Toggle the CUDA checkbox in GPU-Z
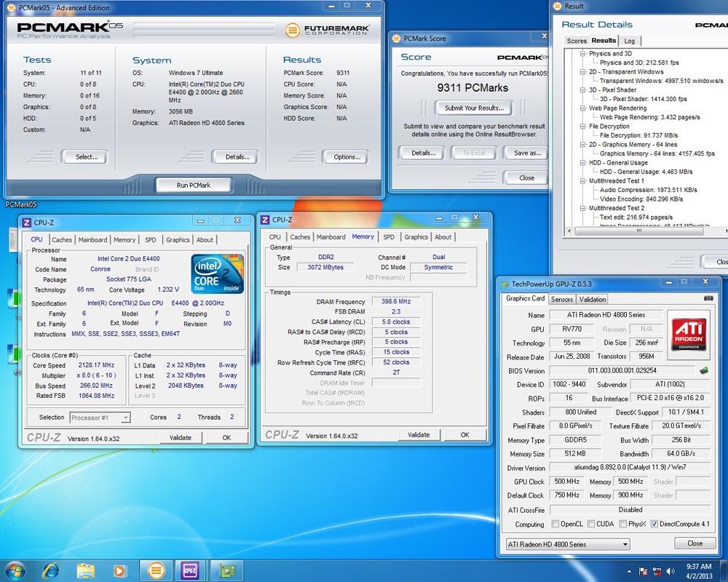The image size is (728, 582). tap(591, 524)
